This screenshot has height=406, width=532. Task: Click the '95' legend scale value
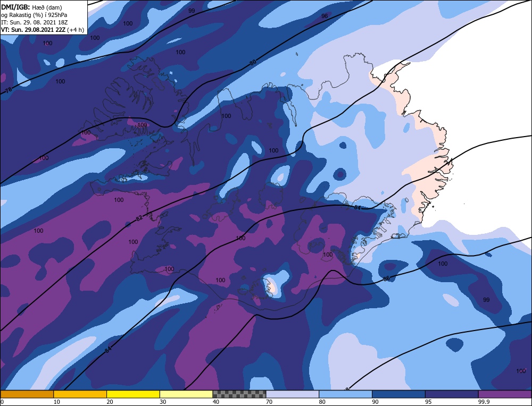tap(428, 402)
